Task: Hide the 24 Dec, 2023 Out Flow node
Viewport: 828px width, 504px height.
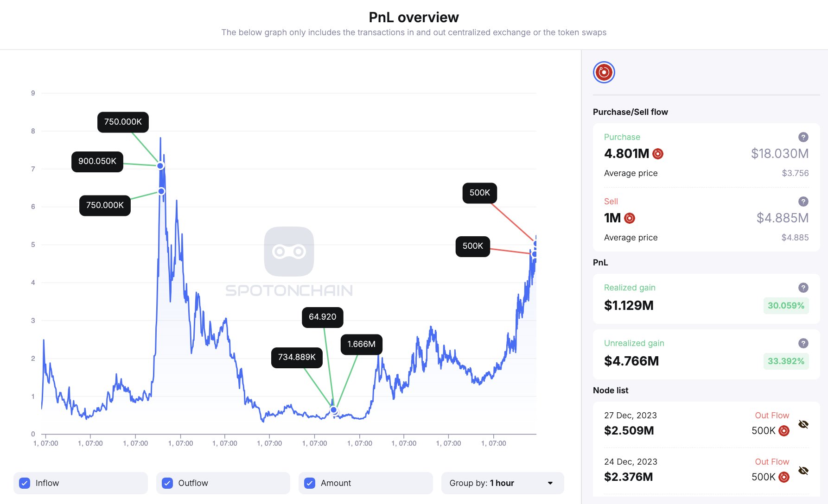Action: click(803, 471)
